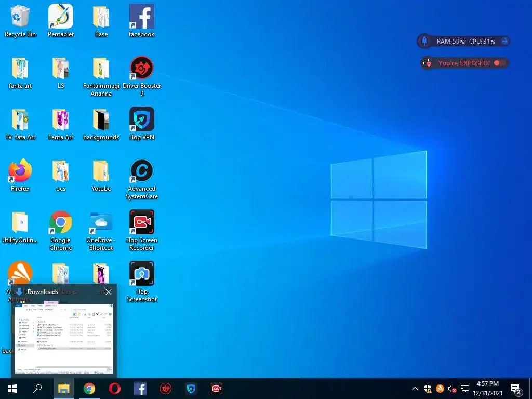The image size is (532, 399).
Task: Open Chrome from the taskbar
Action: coord(89,389)
